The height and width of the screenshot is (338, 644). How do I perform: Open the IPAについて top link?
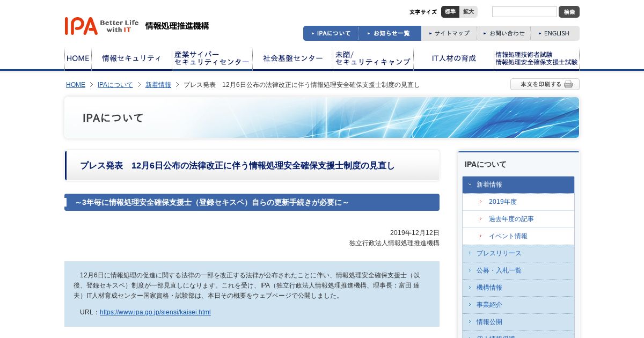coord(331,33)
